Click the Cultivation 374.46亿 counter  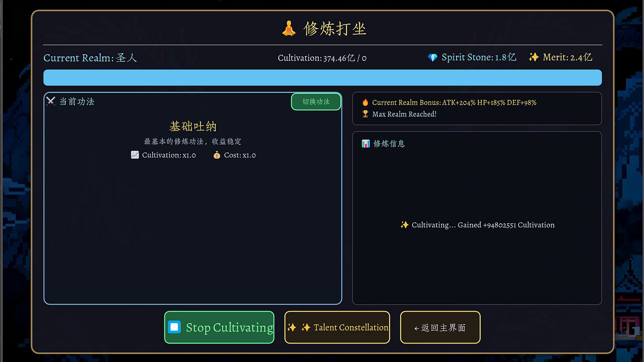322,58
